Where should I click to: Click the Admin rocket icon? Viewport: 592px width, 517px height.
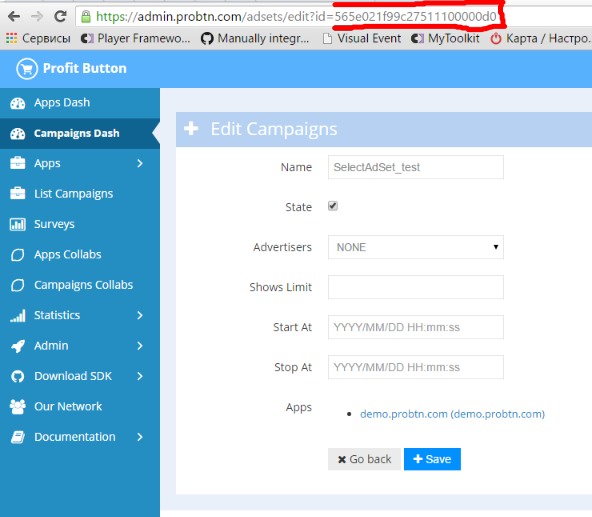[x=17, y=346]
